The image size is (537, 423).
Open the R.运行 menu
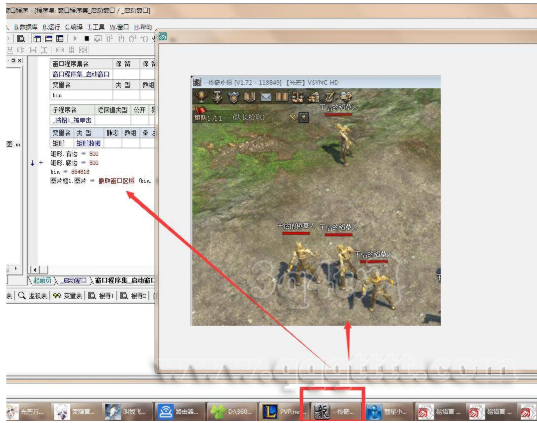pos(51,27)
